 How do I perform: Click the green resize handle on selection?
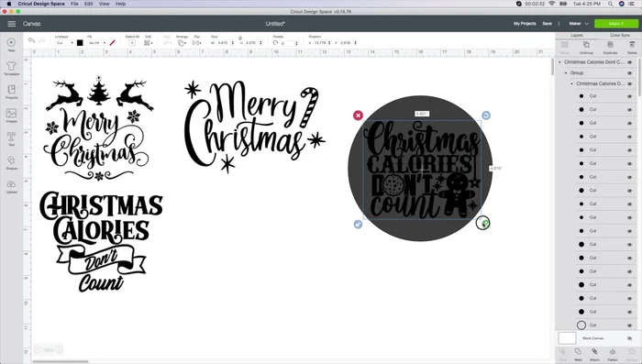coord(485,223)
